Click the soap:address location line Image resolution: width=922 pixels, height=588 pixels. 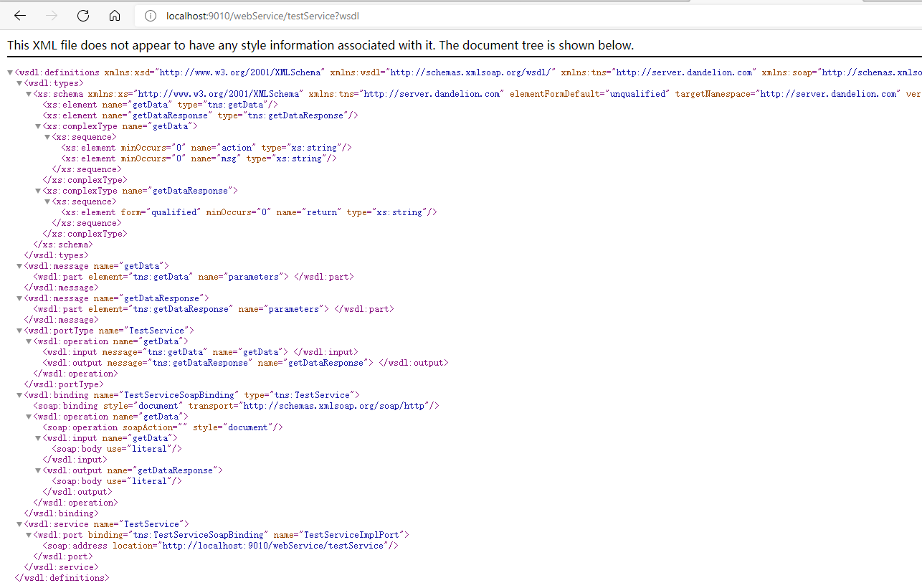pyautogui.click(x=220, y=546)
